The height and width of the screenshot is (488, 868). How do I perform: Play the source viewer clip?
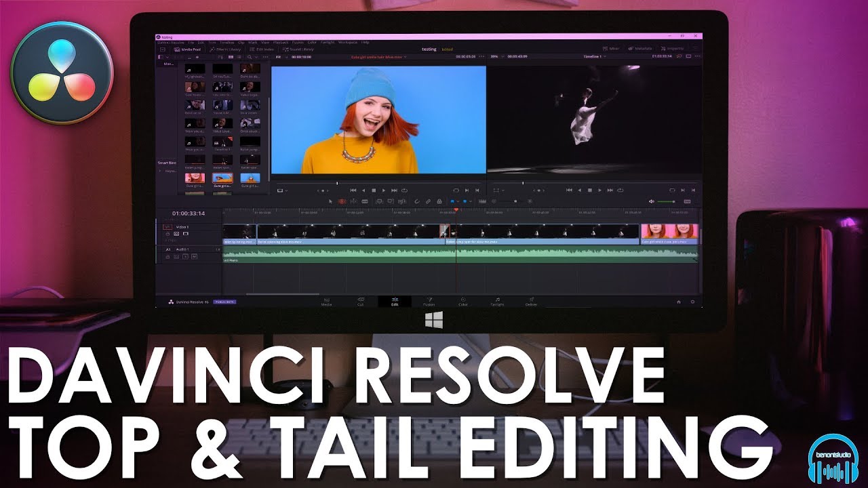point(384,190)
